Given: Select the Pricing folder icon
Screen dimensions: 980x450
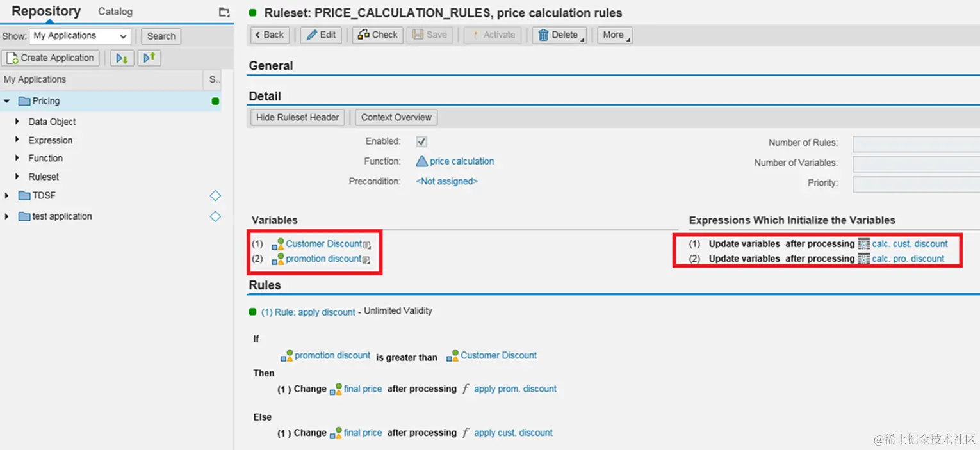Looking at the screenshot, I should [x=24, y=101].
